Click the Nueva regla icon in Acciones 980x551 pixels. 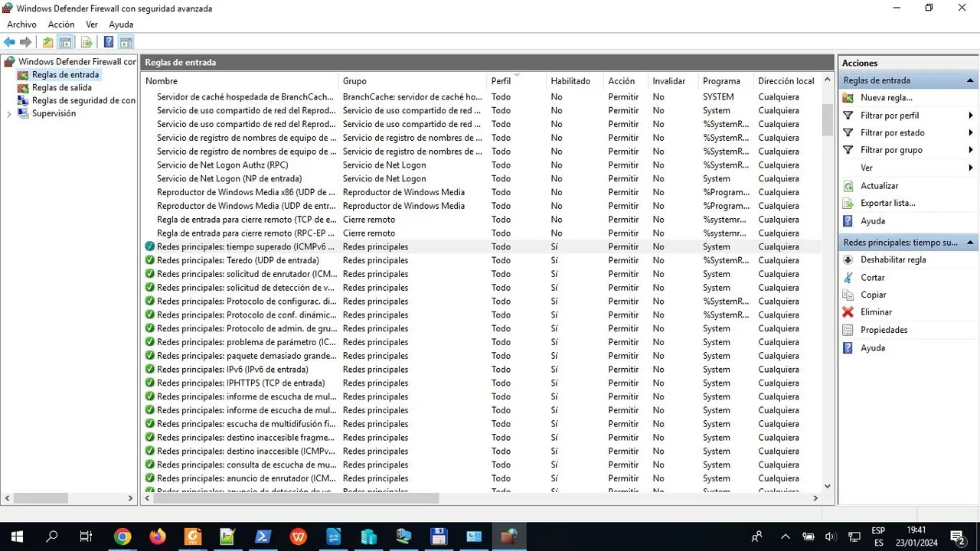(848, 97)
